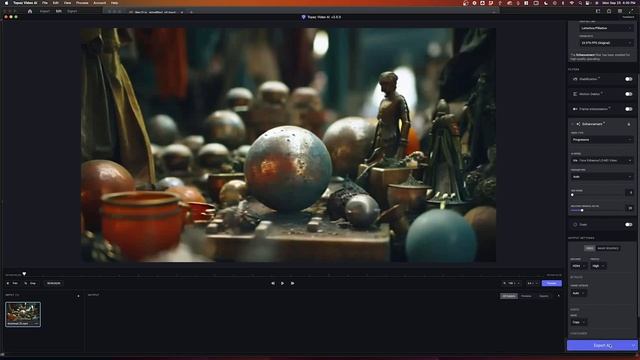This screenshot has height=360, width=640.
Task: Open the High profile dropdown
Action: tap(598, 266)
